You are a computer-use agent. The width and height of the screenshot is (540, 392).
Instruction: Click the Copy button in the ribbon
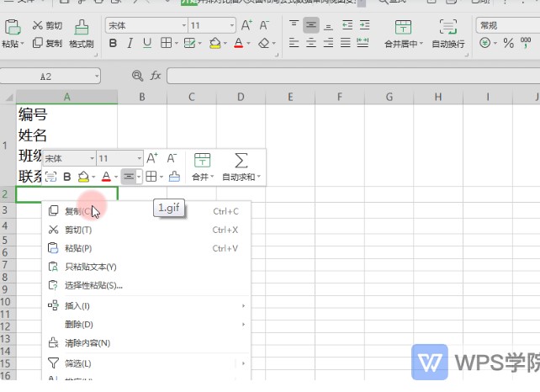[x=47, y=43]
